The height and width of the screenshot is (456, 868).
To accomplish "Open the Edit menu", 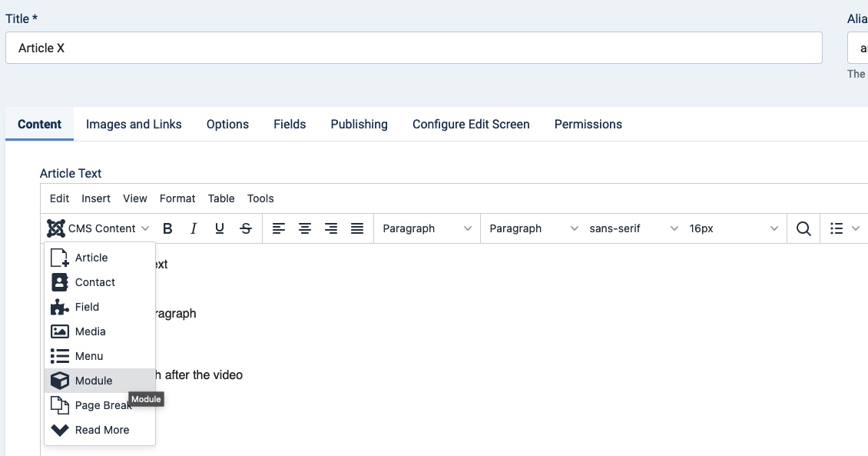I will (59, 198).
